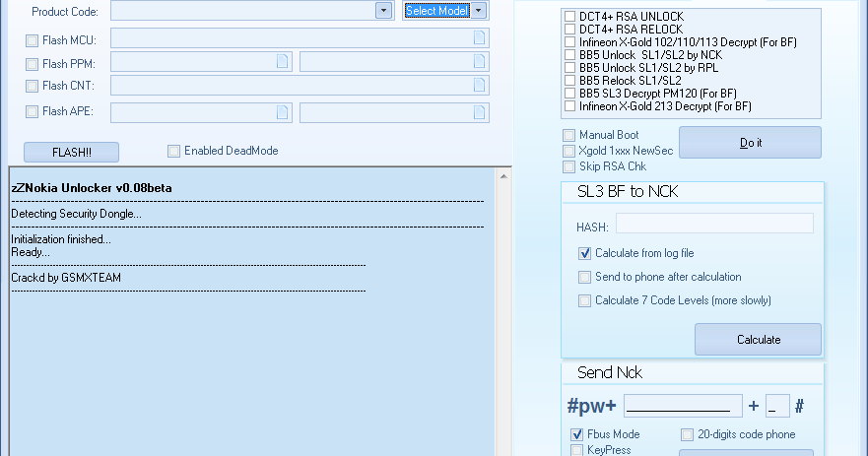Enable Calculate 7 Code Levels option
The width and height of the screenshot is (868, 456).
584,300
